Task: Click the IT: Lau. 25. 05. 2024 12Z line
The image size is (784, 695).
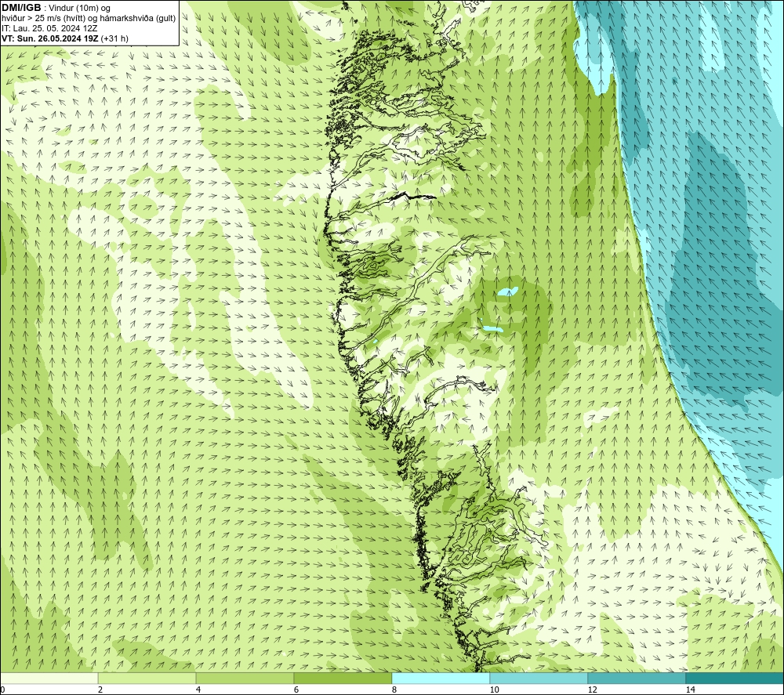Action: [x=49, y=28]
